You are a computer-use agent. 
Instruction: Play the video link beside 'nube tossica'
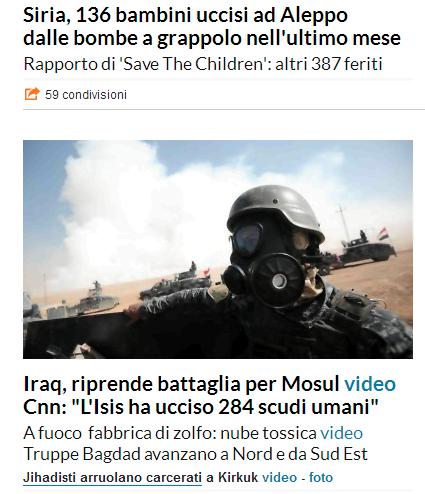pos(342,433)
